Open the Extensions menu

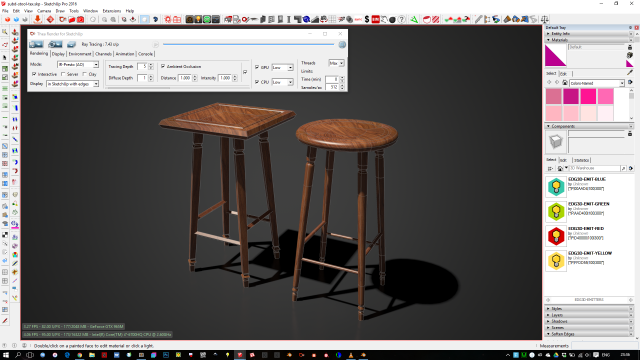pos(111,11)
